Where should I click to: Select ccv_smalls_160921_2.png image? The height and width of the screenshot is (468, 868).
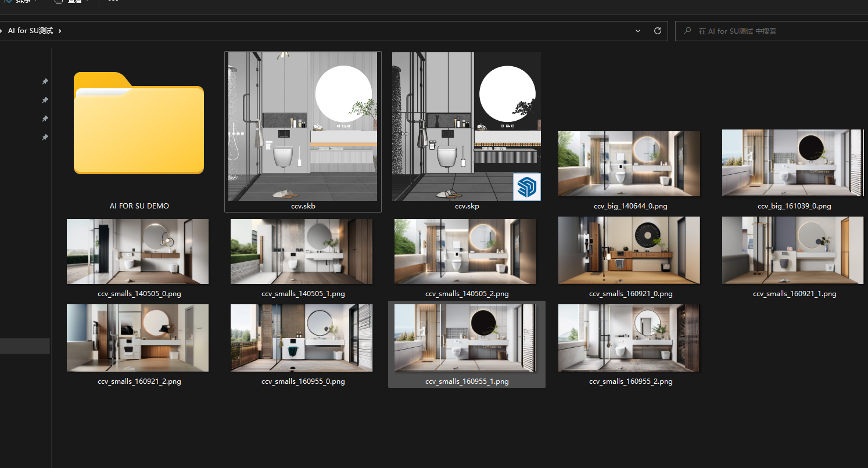(138, 338)
